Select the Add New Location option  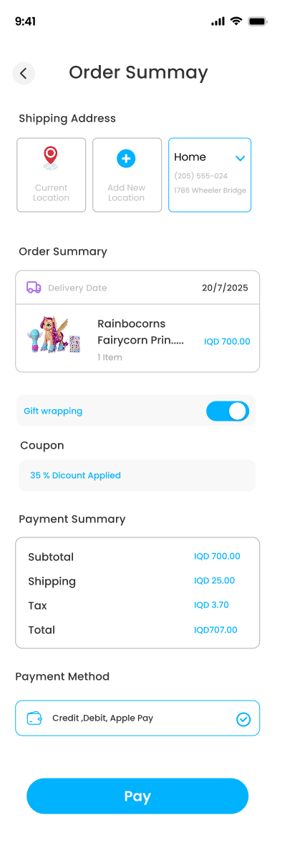pos(127,175)
